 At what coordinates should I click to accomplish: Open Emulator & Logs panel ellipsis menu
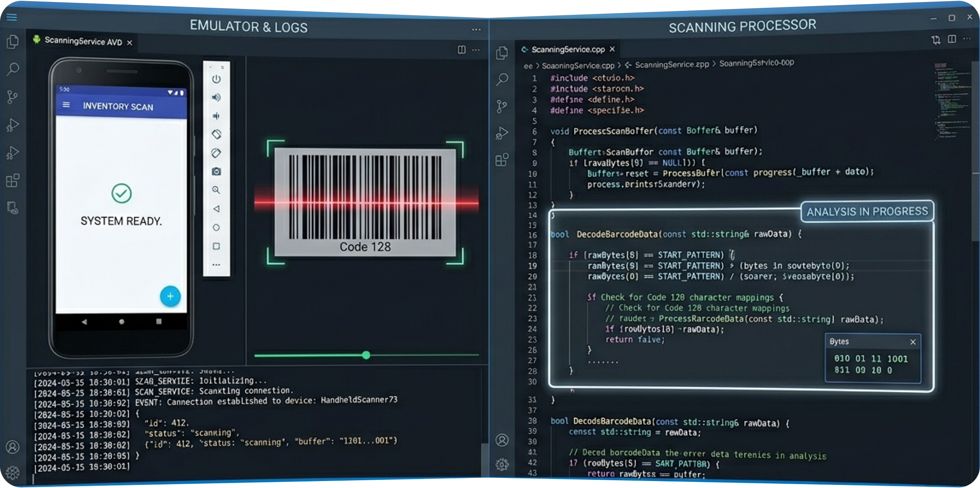coord(476,30)
